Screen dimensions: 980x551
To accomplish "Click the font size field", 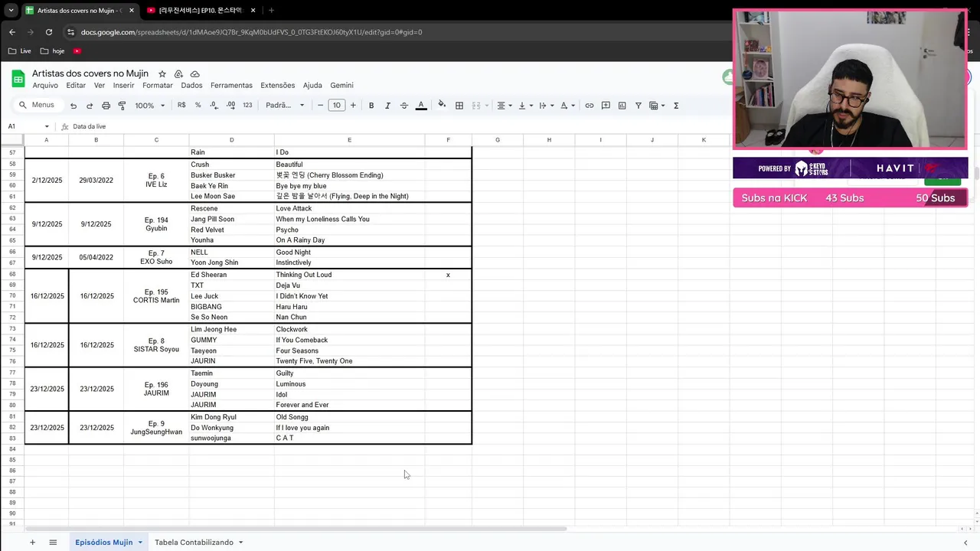I will pyautogui.click(x=337, y=106).
